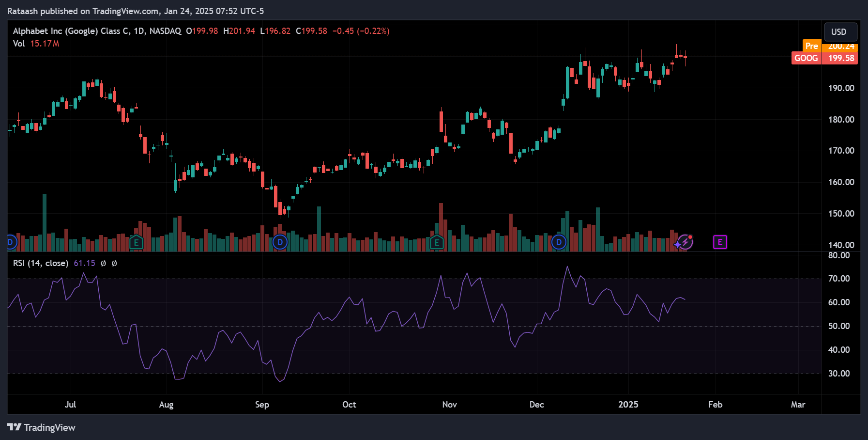Click the 80.00 RSI axis label
The image size is (868, 440).
(x=839, y=255)
